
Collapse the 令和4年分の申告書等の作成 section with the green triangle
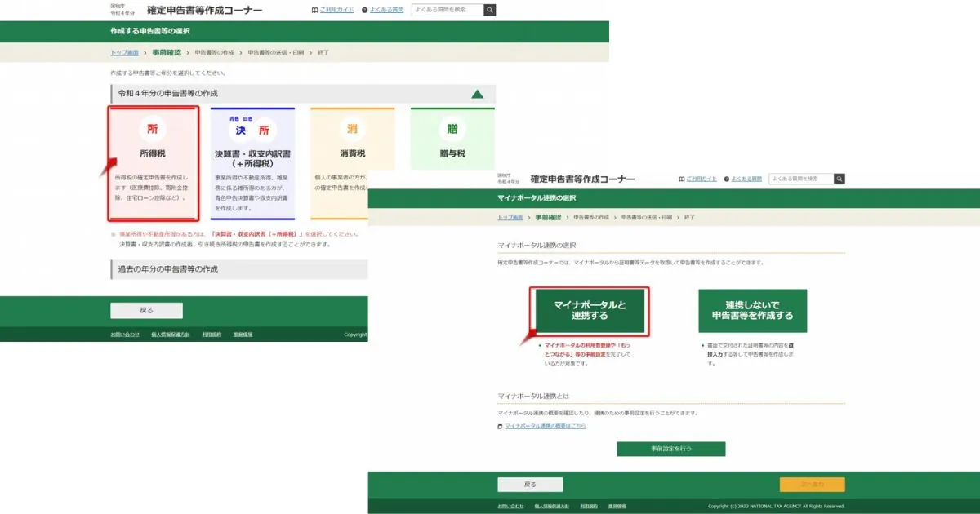[478, 94]
